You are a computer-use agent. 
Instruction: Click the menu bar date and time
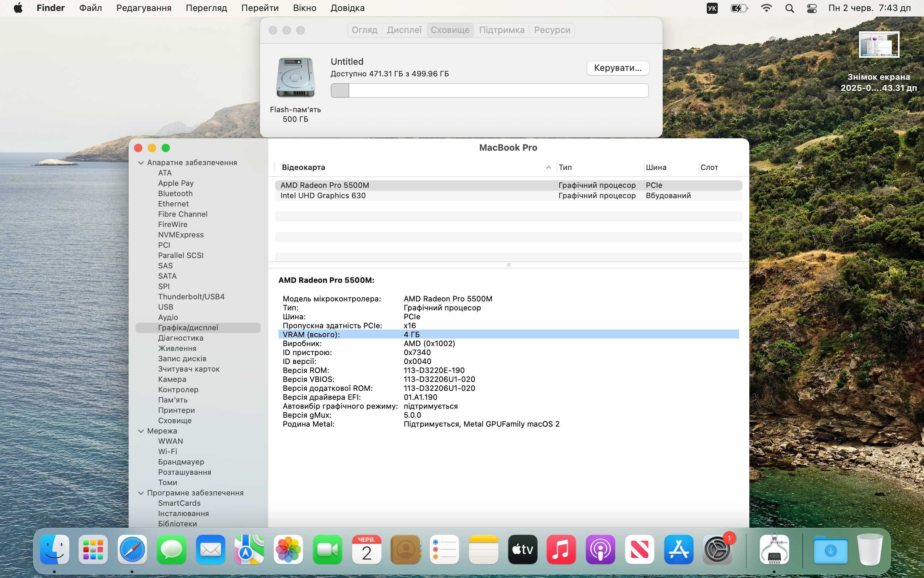869,8
